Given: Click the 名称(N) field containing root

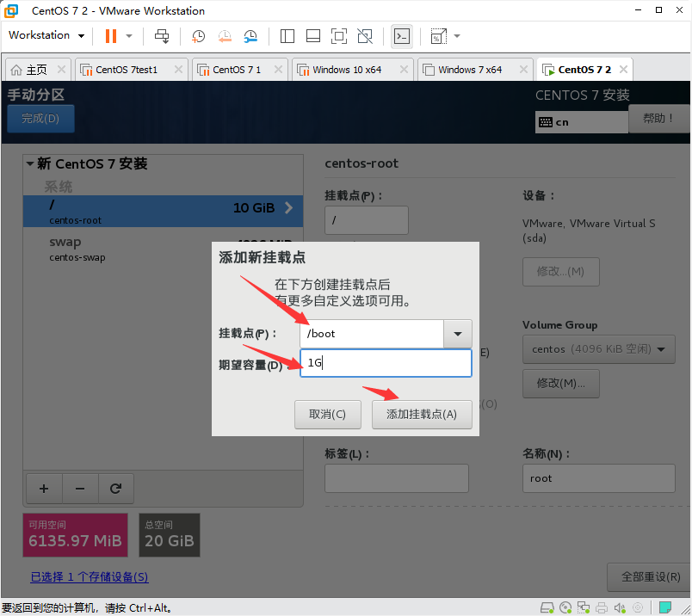Looking at the screenshot, I should pyautogui.click(x=598, y=477).
